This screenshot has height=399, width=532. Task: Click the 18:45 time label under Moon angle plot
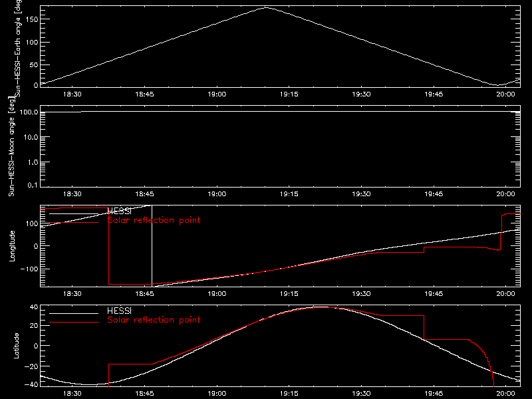[x=144, y=194]
